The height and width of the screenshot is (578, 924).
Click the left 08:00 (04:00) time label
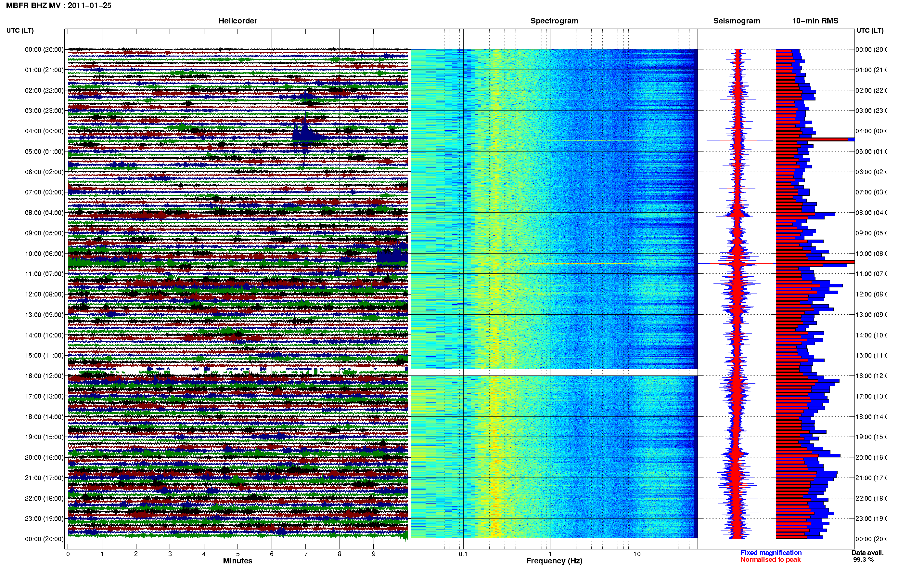[x=44, y=213]
